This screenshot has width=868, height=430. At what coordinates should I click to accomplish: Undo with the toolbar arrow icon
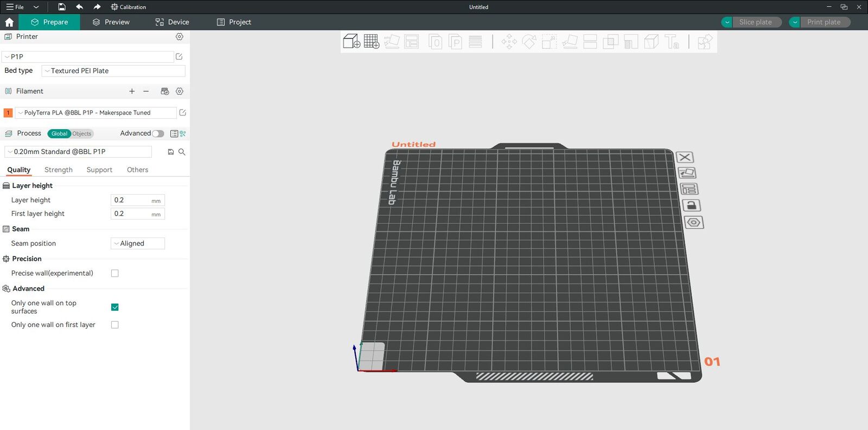tap(80, 7)
